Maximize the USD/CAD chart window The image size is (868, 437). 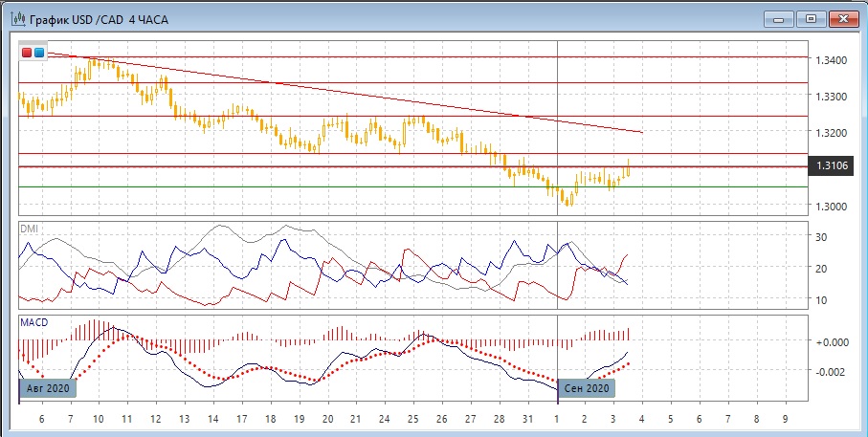click(811, 18)
